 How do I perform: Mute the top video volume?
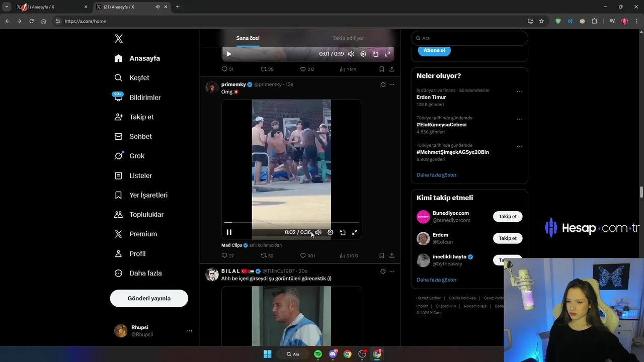[351, 54]
